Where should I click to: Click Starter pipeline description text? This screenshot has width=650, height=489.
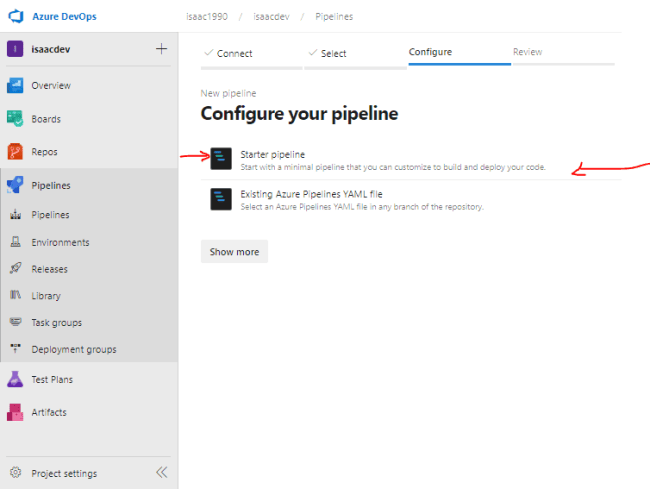(x=393, y=167)
